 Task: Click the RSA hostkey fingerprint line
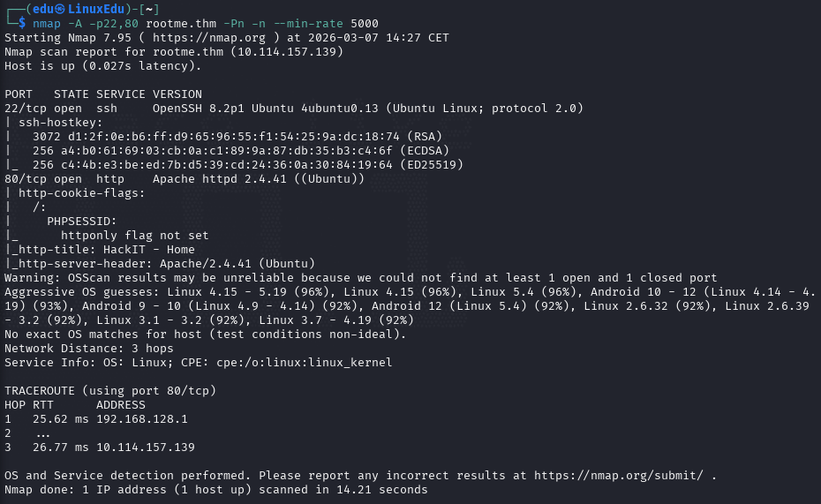point(237,137)
